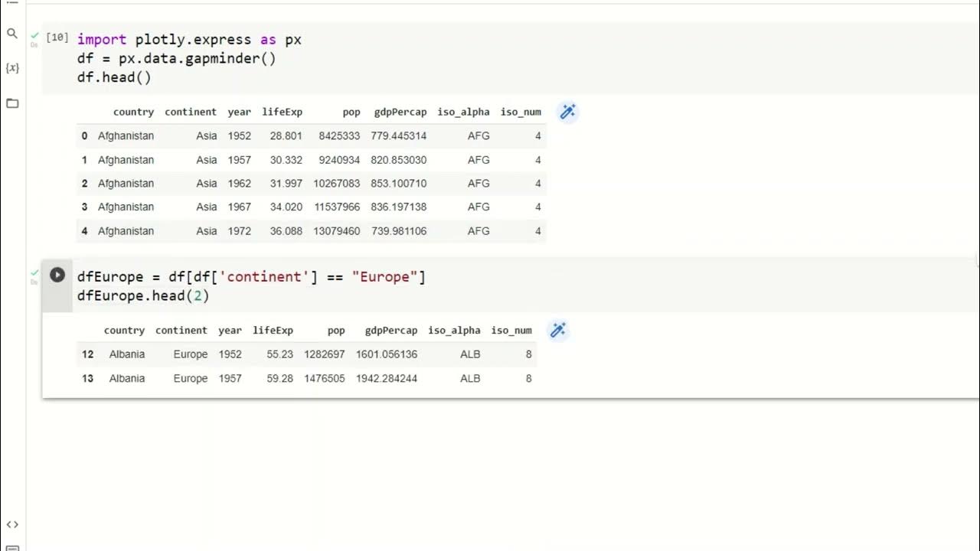Click the AFG code in row 0
Image resolution: width=980 pixels, height=551 pixels.
(479, 136)
